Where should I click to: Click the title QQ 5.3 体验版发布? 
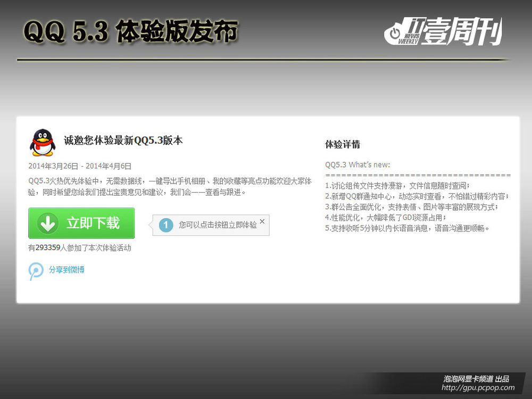131,31
